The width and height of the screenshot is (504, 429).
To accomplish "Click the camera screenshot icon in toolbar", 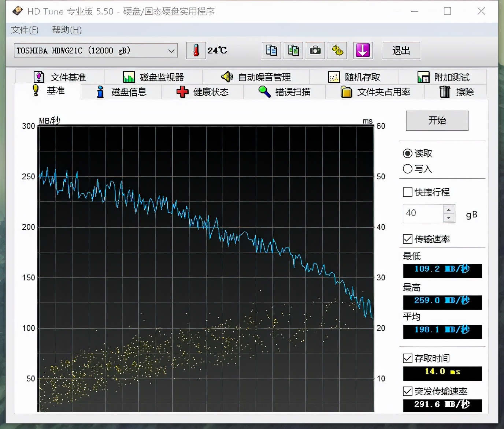I will [x=315, y=51].
